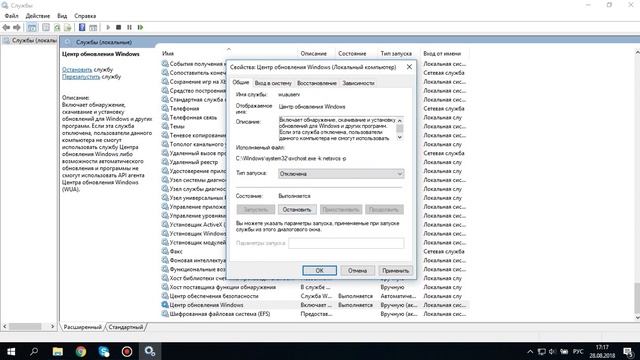640x360 pixels.
Task: Click the gear icon of Телефонная связь
Action: click(165, 118)
